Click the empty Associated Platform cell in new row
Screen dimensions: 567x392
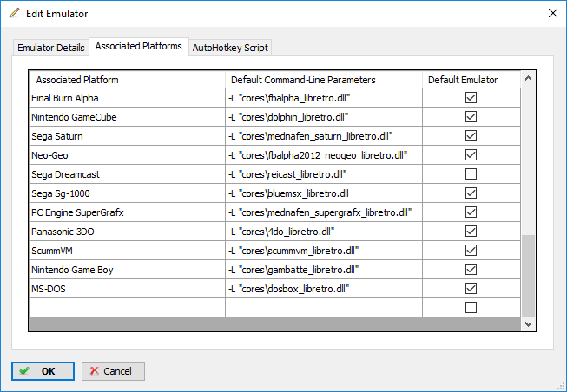(x=127, y=308)
